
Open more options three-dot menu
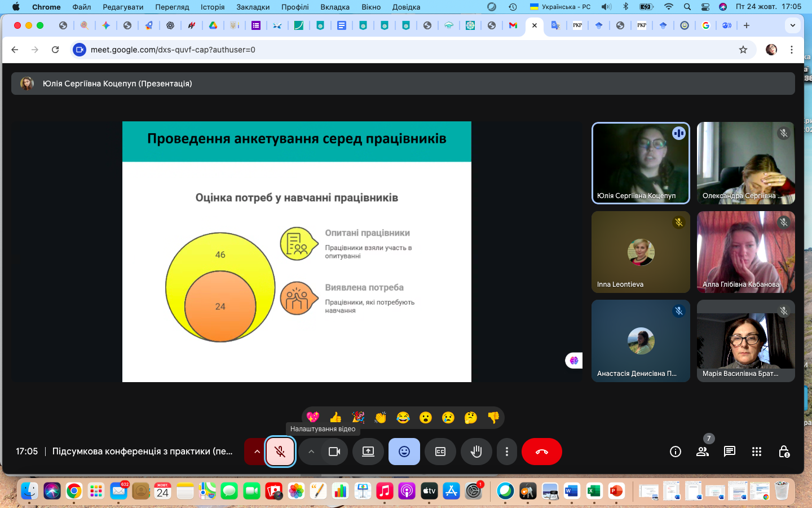(507, 452)
